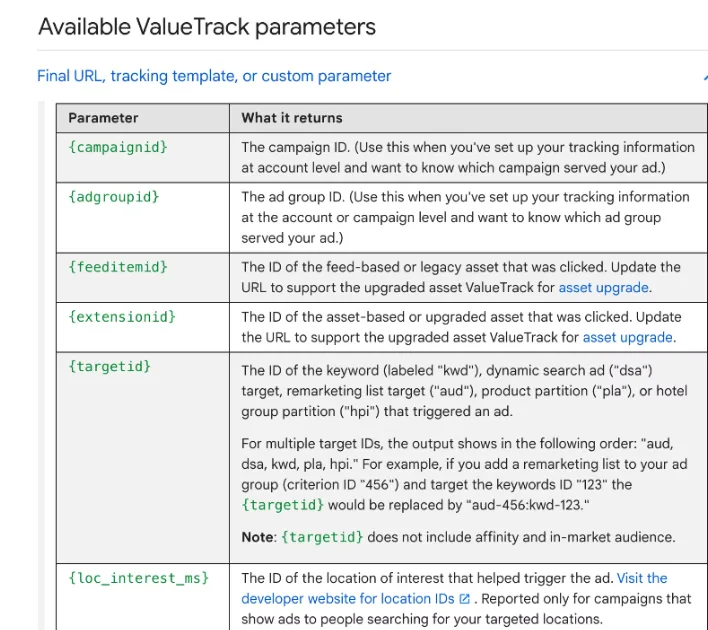The image size is (708, 630).
Task: Click the campaign ID description text
Action: tap(468, 158)
